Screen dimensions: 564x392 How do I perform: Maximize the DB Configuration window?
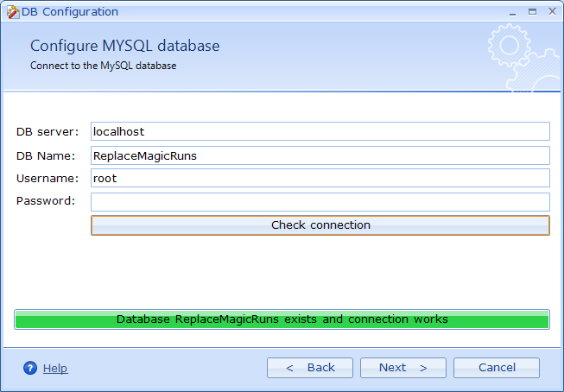531,11
